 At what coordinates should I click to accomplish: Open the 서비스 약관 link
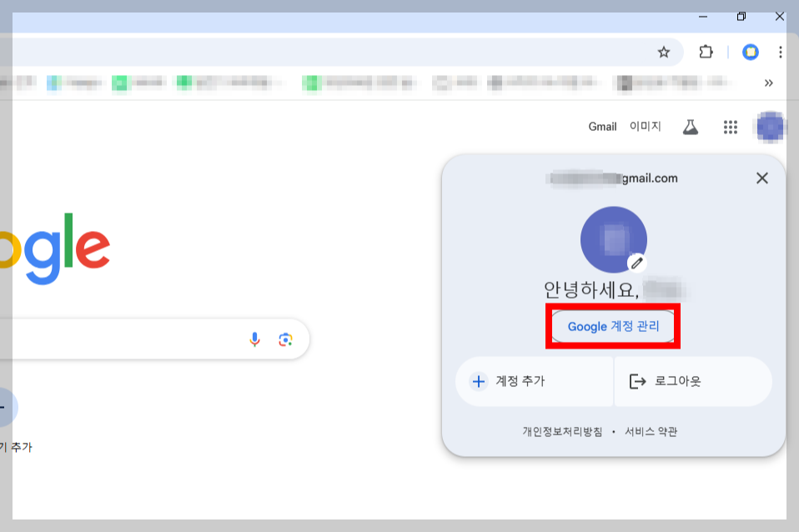(651, 432)
